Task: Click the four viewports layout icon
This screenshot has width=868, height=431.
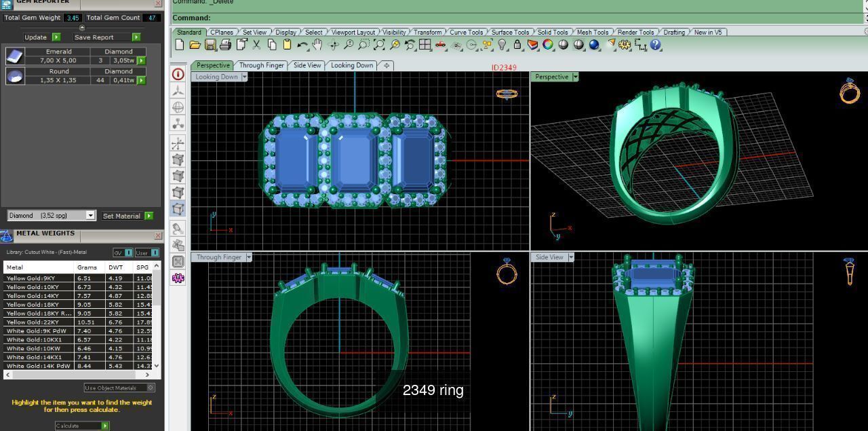Action: (x=425, y=45)
